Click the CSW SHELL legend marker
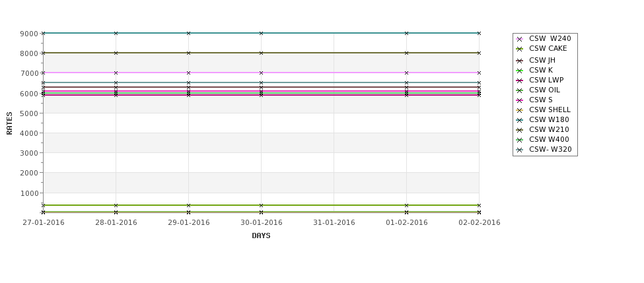Viewport: 644px width, 283px height. coord(520,110)
